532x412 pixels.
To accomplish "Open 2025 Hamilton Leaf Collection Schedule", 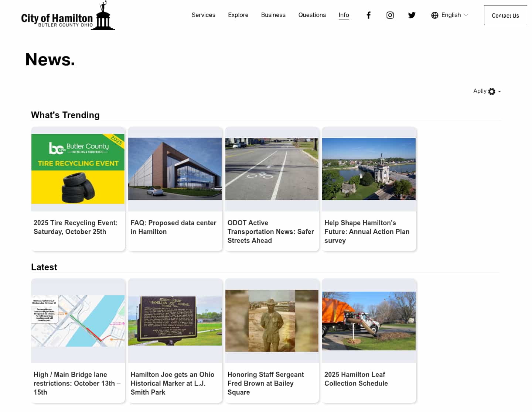I will 356,379.
